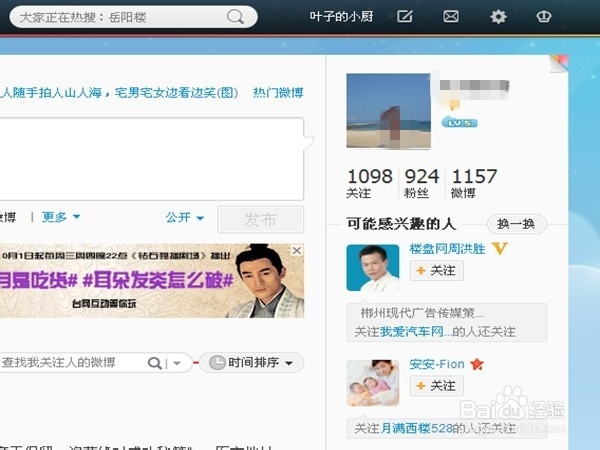Click 郴州现代广告传媒策 description text
Viewport: 600px width, 450px height.
click(x=422, y=313)
